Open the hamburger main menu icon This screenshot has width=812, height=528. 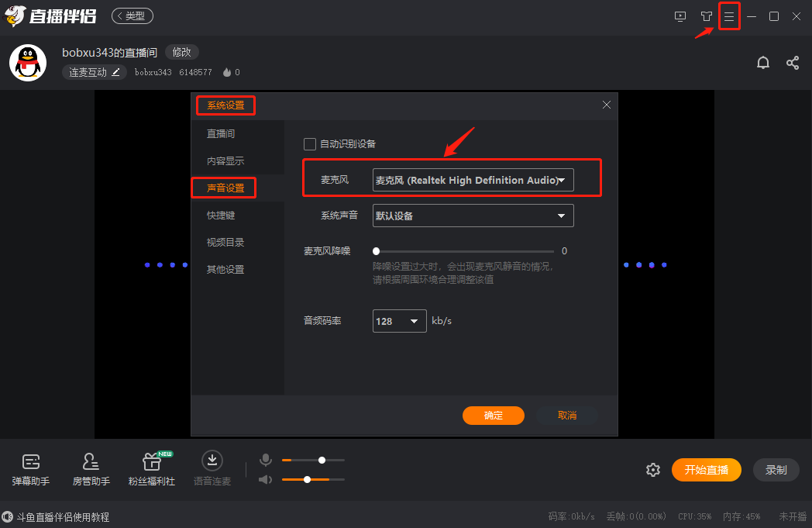tap(728, 16)
